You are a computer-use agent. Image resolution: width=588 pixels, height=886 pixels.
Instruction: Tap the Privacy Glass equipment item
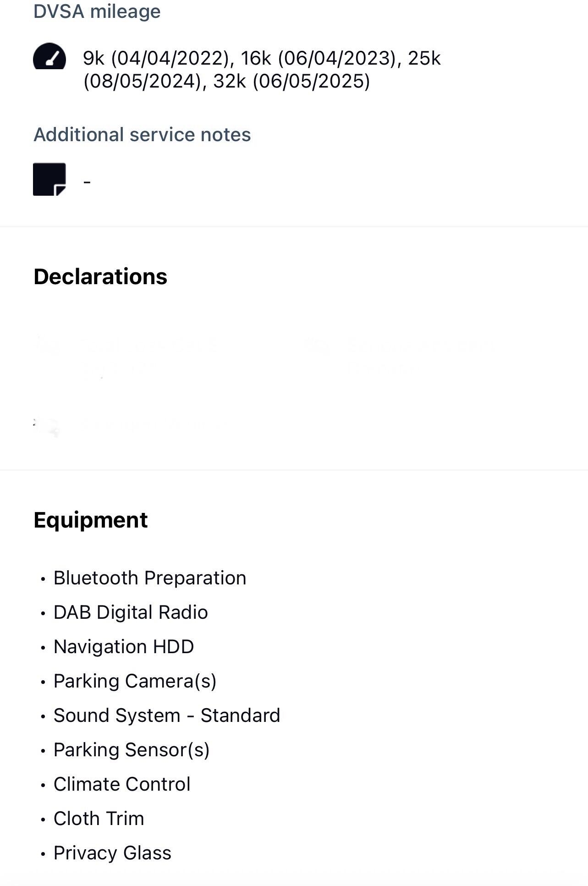(x=112, y=853)
